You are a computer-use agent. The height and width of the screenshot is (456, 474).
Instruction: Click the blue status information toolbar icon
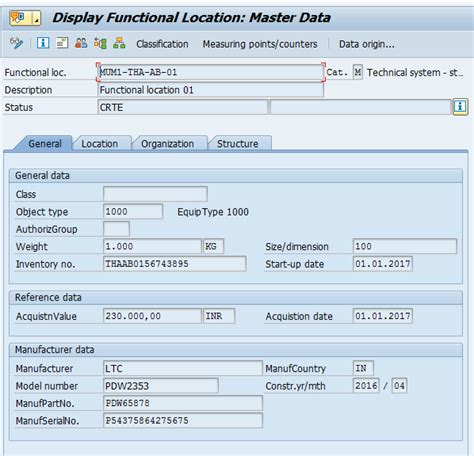pos(43,43)
